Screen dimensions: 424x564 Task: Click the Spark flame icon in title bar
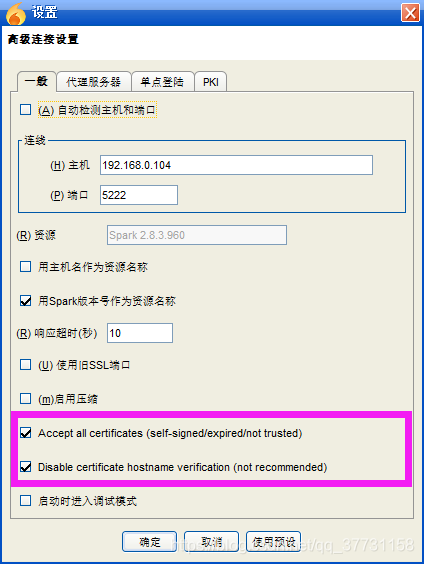[15, 13]
